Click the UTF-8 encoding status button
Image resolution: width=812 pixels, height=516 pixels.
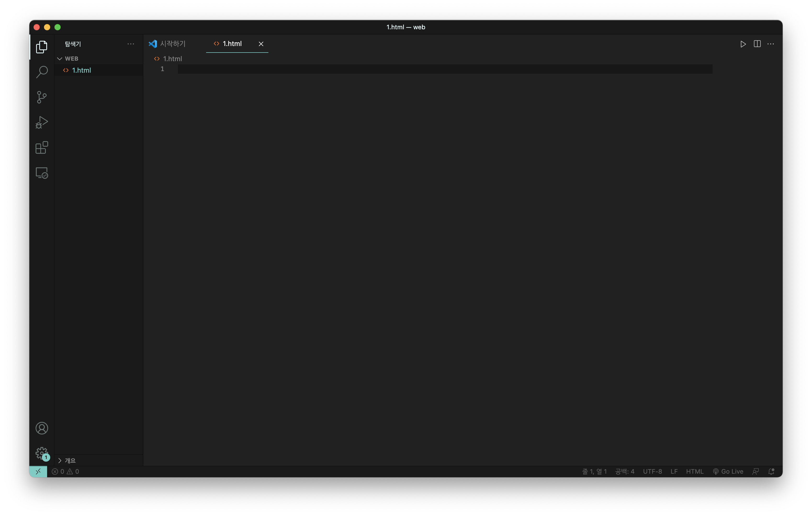click(x=652, y=472)
